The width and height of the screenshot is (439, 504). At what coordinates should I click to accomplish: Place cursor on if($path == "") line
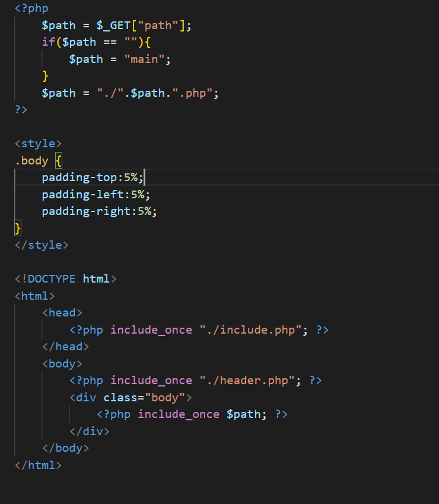point(96,42)
